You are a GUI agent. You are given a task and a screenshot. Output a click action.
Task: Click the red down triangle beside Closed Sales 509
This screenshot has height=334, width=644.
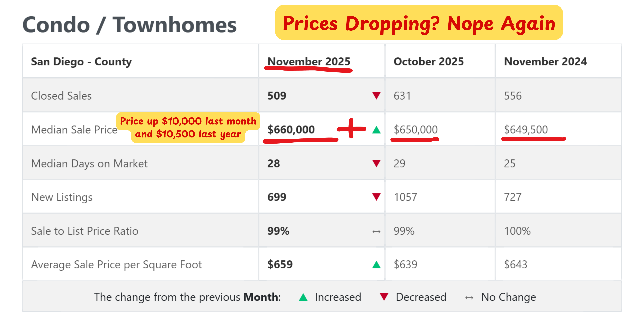click(376, 95)
